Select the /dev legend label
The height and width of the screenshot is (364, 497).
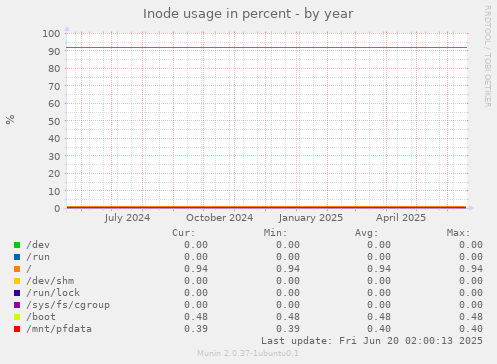tap(38, 245)
